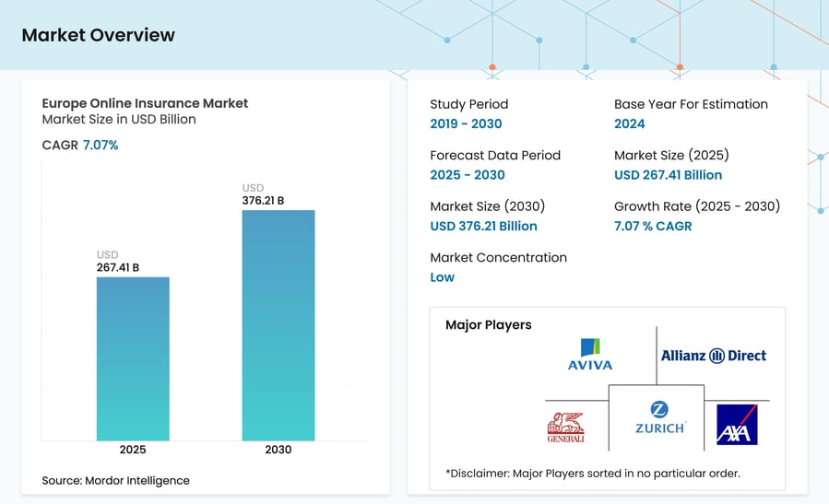Click the Allianz Direct logo

pyautogui.click(x=713, y=356)
